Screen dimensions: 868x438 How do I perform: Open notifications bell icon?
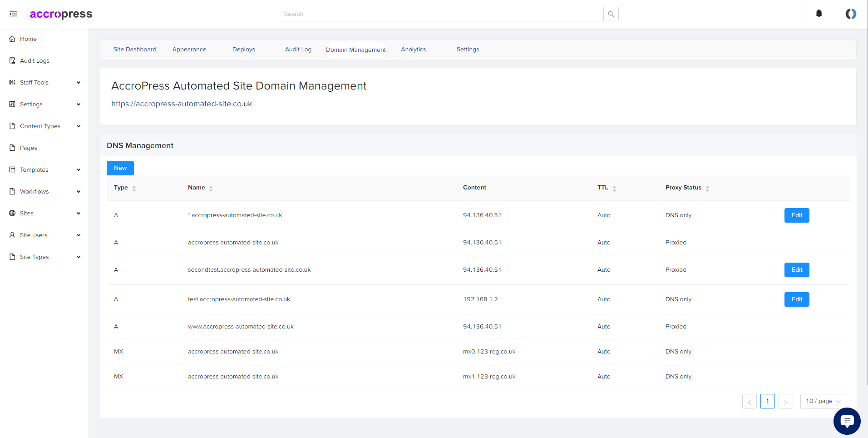[819, 14]
